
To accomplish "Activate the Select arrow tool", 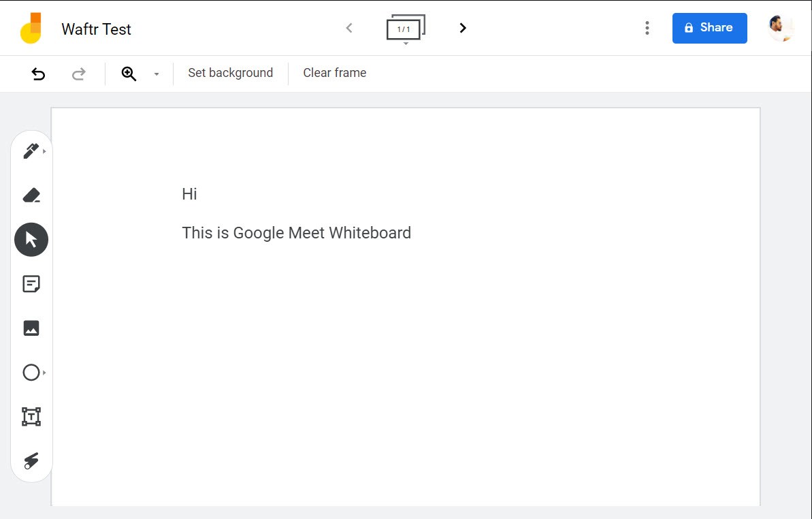I will pos(31,239).
